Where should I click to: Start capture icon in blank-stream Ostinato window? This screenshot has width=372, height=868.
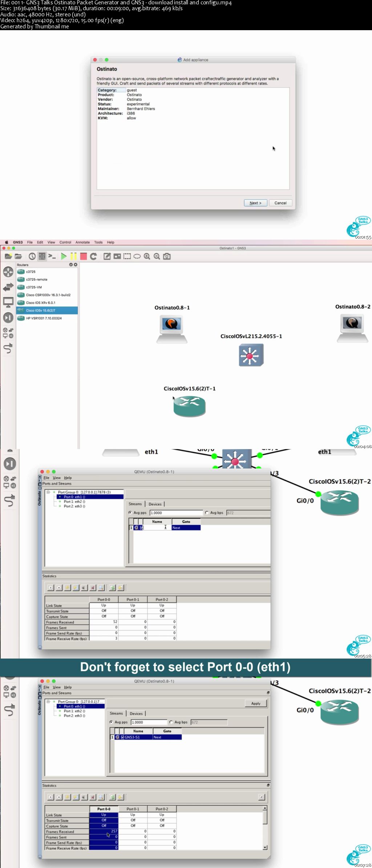[x=84, y=588]
